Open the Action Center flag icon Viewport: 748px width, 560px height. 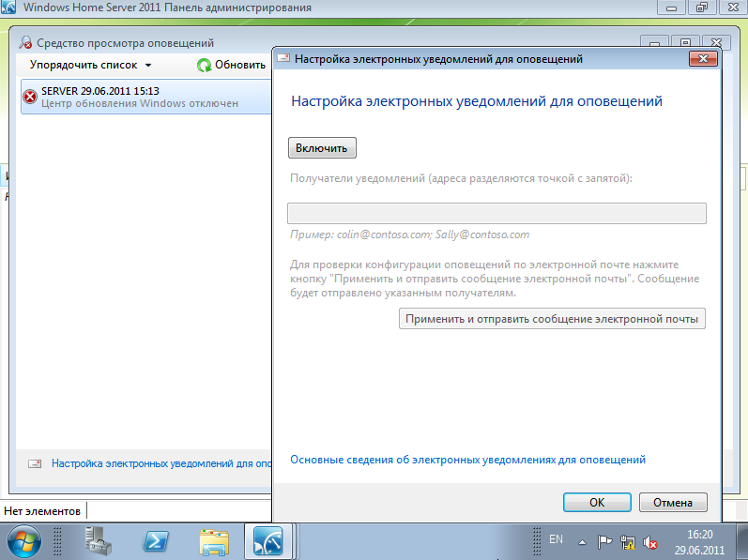pos(604,542)
